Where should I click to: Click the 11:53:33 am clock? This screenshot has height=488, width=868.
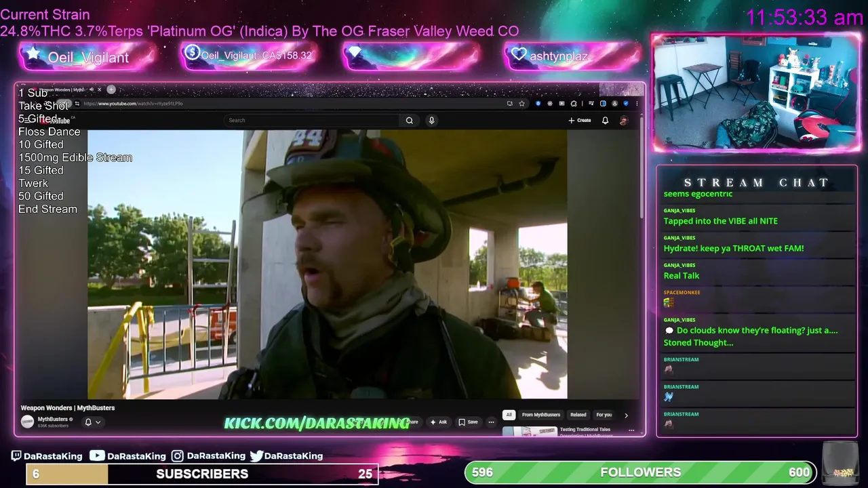pyautogui.click(x=804, y=18)
